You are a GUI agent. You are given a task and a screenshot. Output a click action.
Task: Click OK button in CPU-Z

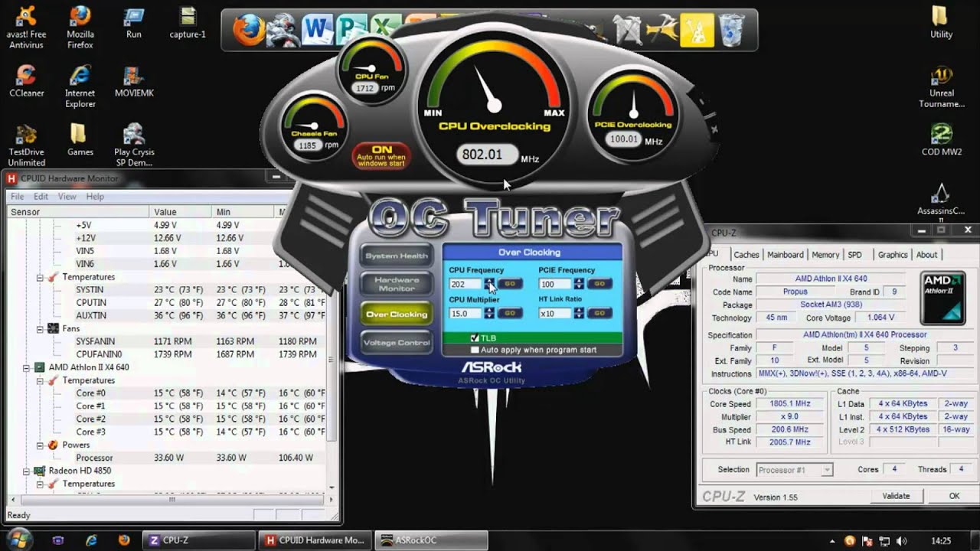click(954, 496)
